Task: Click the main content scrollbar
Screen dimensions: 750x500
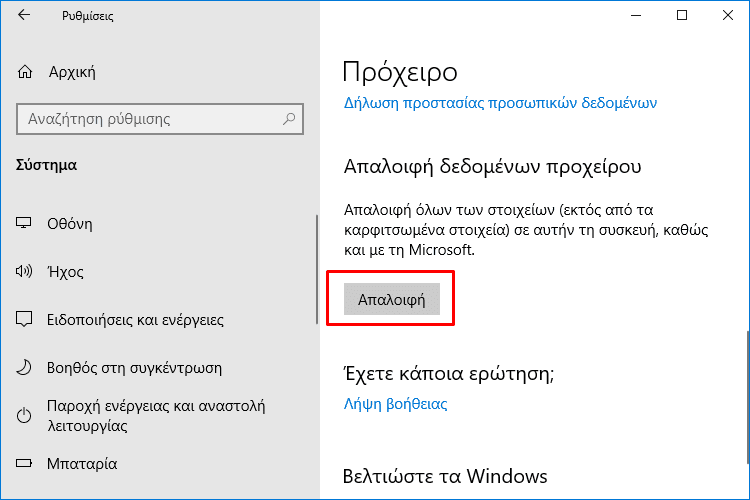Action: click(x=748, y=397)
